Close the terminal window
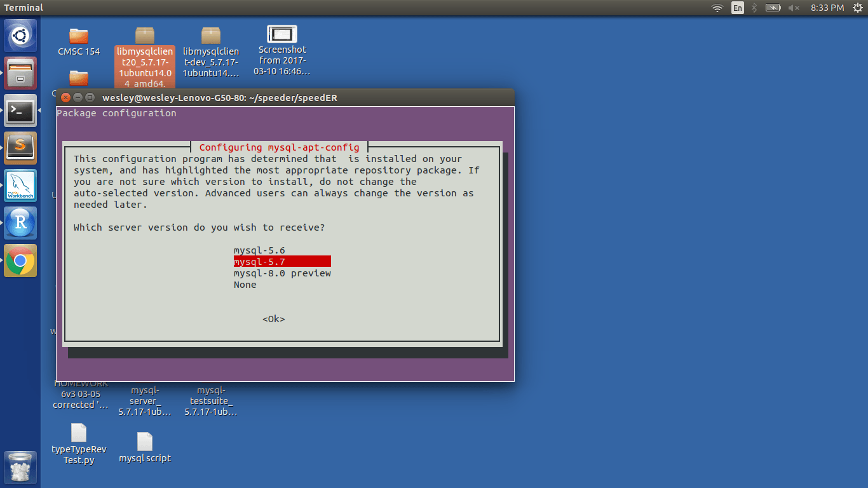Screen dimensions: 868x488 (x=66, y=98)
